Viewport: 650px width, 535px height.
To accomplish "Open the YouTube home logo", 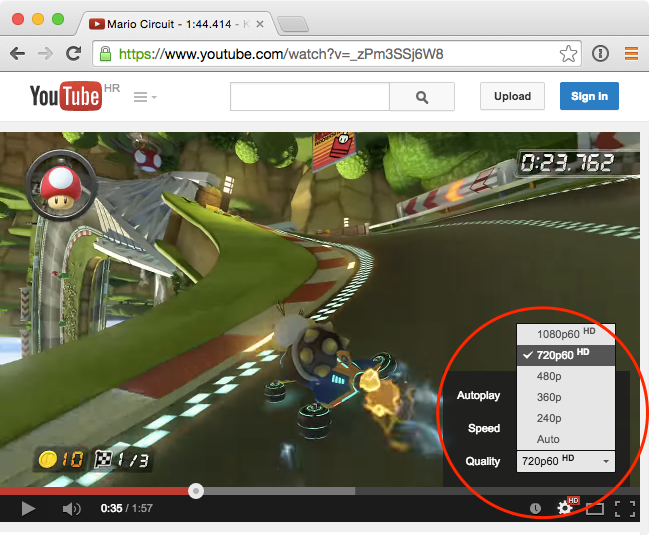I will pos(65,96).
